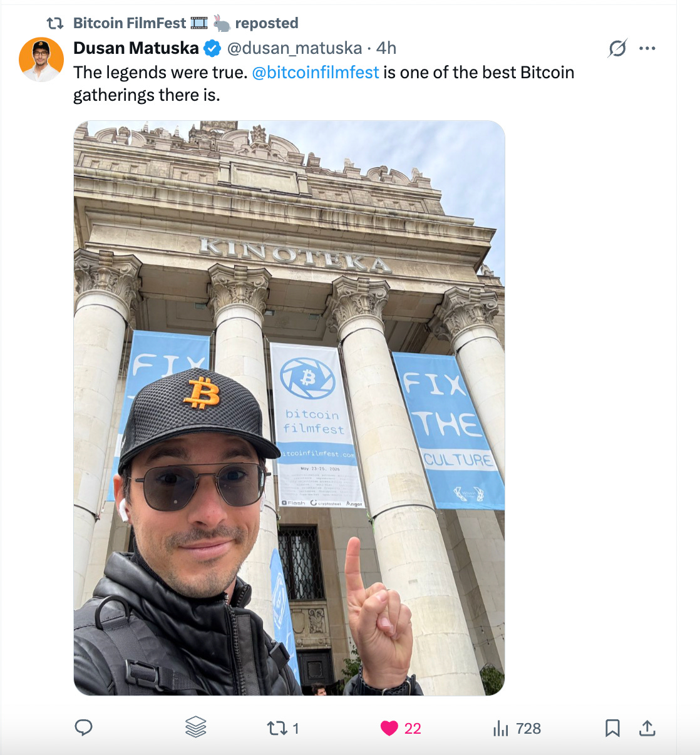Screen dimensions: 700x755
Task: Click the stacked layers icon
Action: [196, 727]
